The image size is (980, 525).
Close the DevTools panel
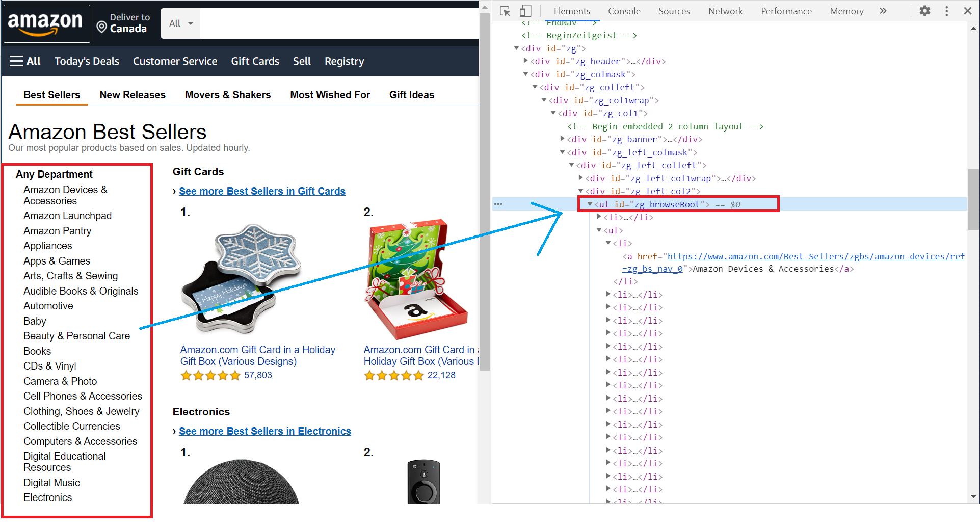(x=967, y=11)
